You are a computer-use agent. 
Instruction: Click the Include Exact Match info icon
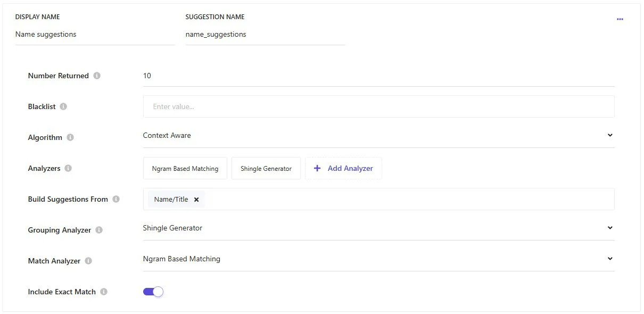coord(103,292)
